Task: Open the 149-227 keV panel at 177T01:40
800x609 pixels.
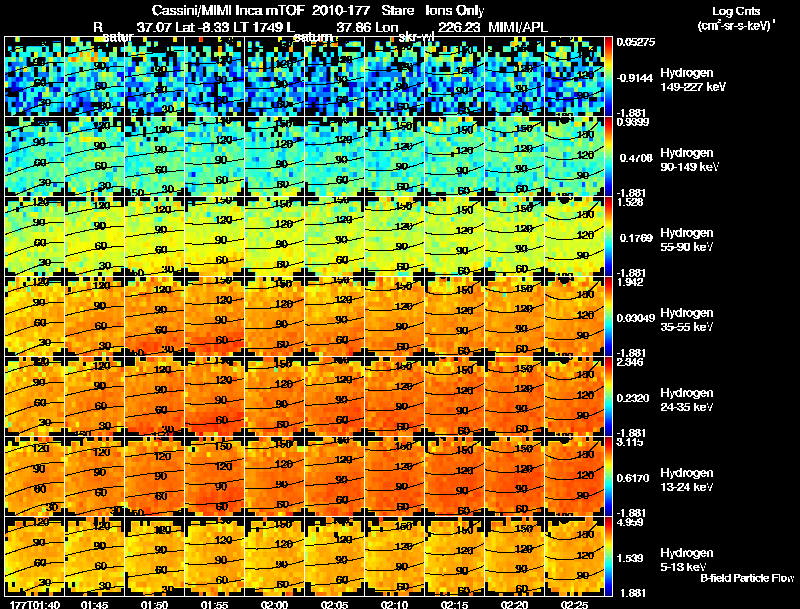Action: pos(34,77)
